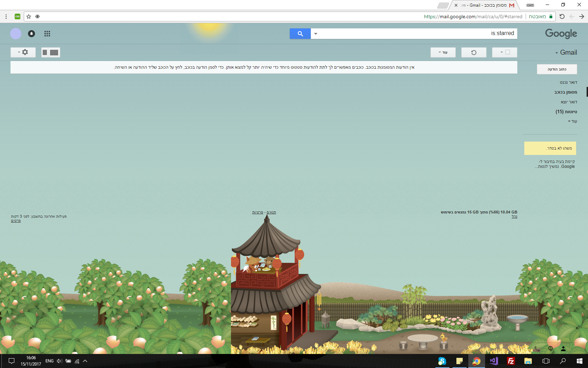
Task: Click the כתוב הודעה compose button
Action: point(557,69)
